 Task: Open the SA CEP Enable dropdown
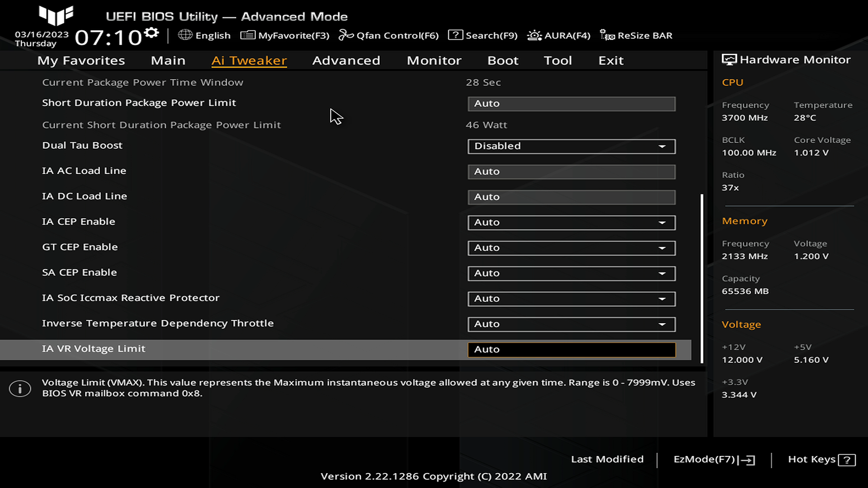point(571,273)
